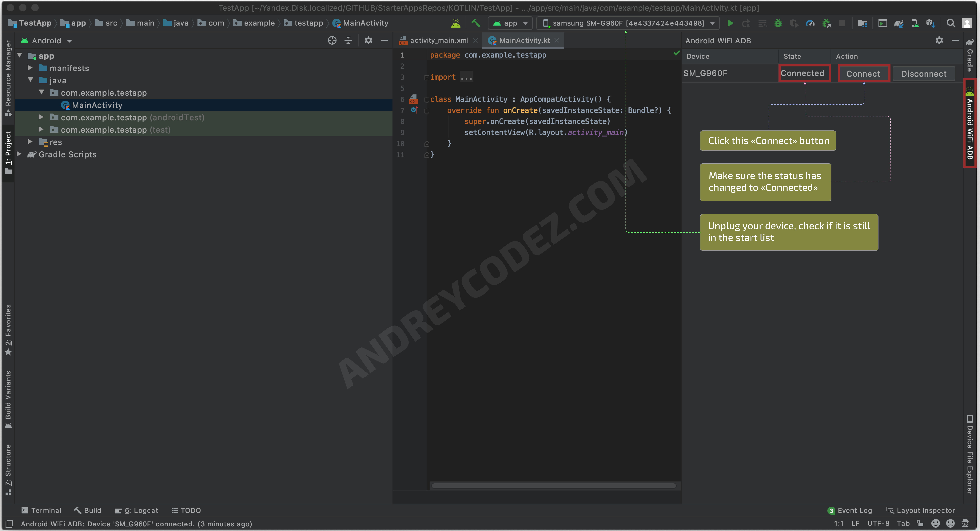Click the Search Everywhere magnifier icon
This screenshot has width=980, height=531.
[951, 23]
